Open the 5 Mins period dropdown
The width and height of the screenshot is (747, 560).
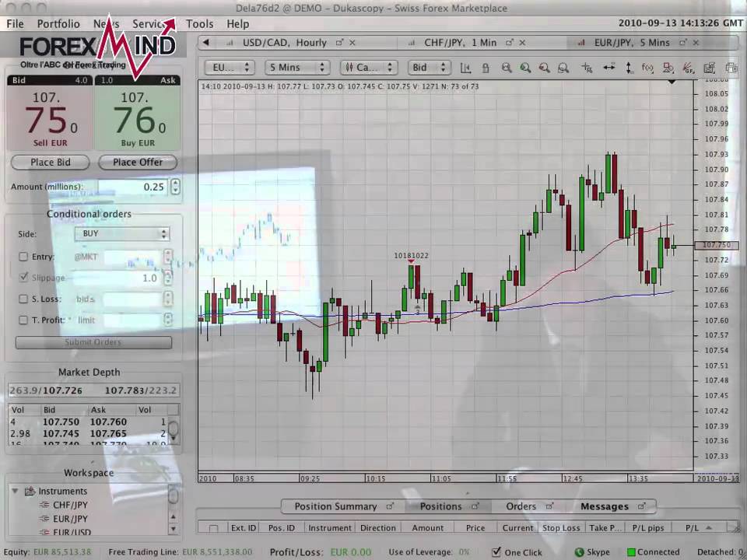click(297, 68)
